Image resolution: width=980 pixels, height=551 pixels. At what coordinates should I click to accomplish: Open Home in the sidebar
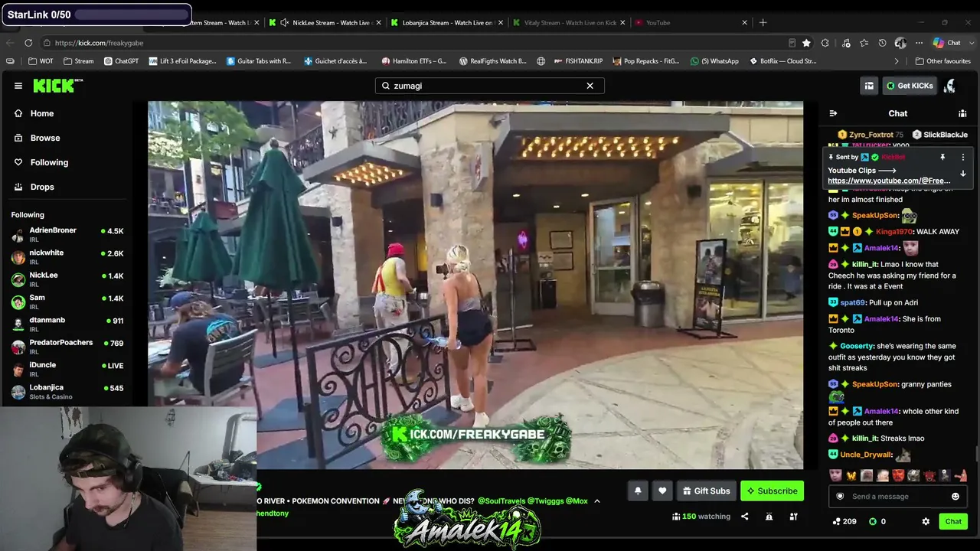pyautogui.click(x=42, y=113)
